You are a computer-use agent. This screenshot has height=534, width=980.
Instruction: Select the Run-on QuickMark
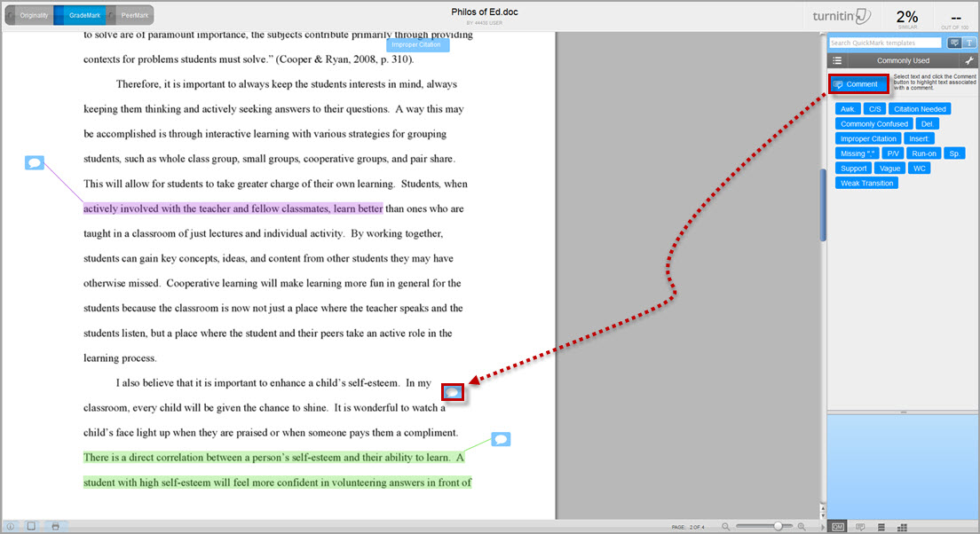(x=924, y=153)
